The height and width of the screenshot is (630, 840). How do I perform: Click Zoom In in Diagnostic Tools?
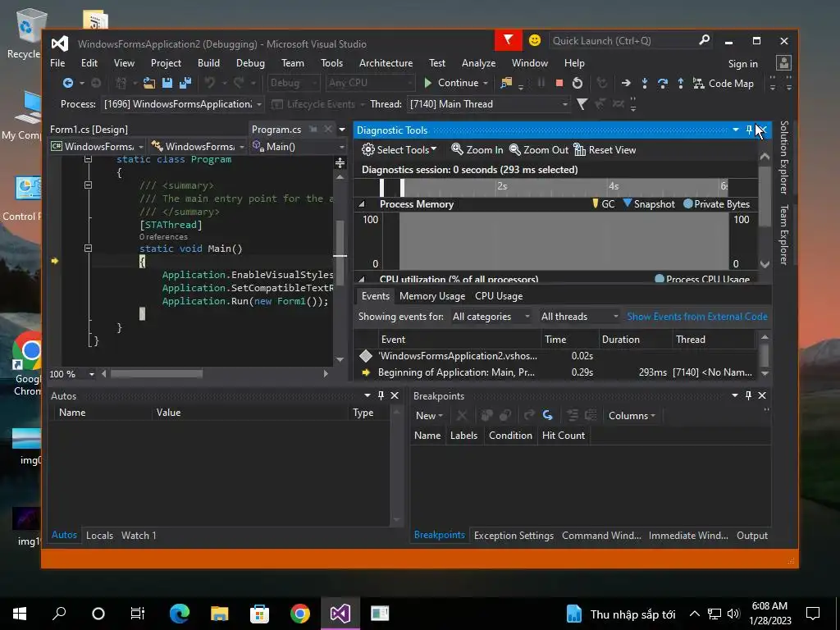click(x=477, y=150)
